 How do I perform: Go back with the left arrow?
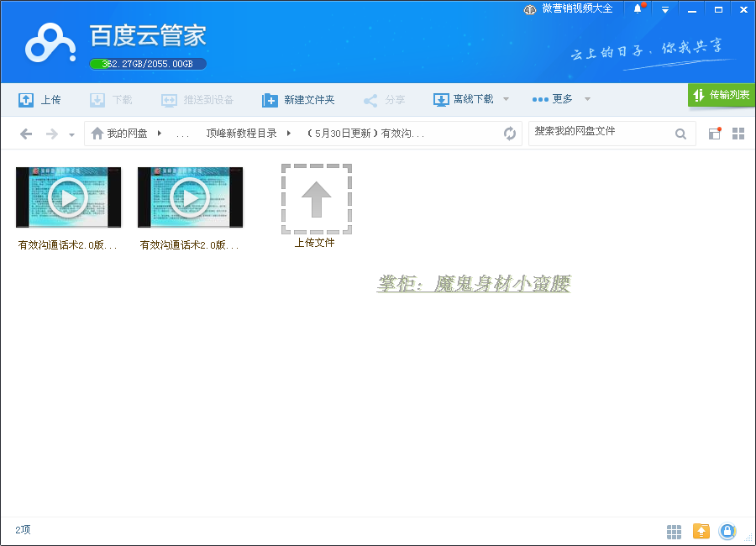(x=26, y=134)
